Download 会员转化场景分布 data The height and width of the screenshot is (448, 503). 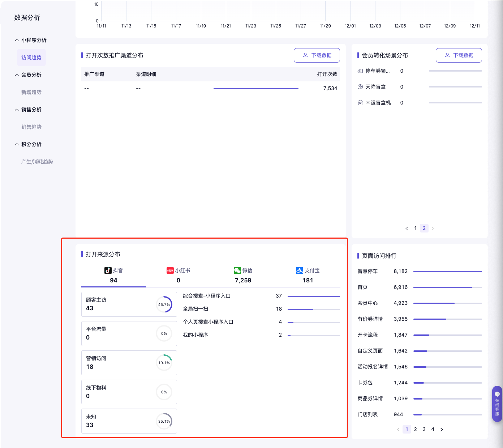pyautogui.click(x=459, y=55)
